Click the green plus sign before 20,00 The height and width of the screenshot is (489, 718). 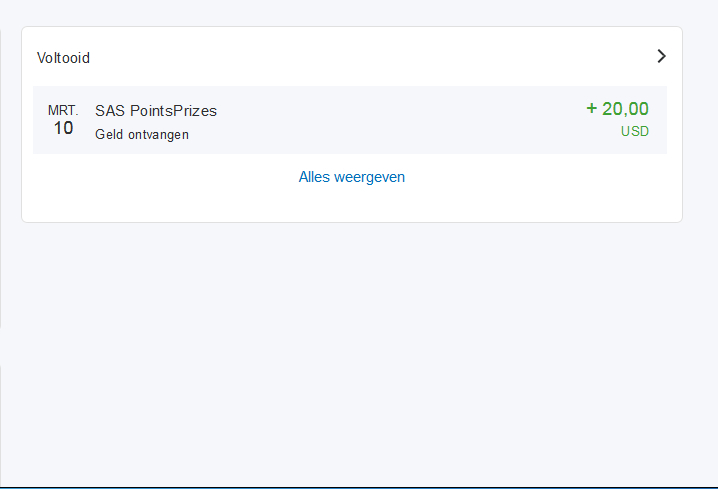click(x=592, y=109)
